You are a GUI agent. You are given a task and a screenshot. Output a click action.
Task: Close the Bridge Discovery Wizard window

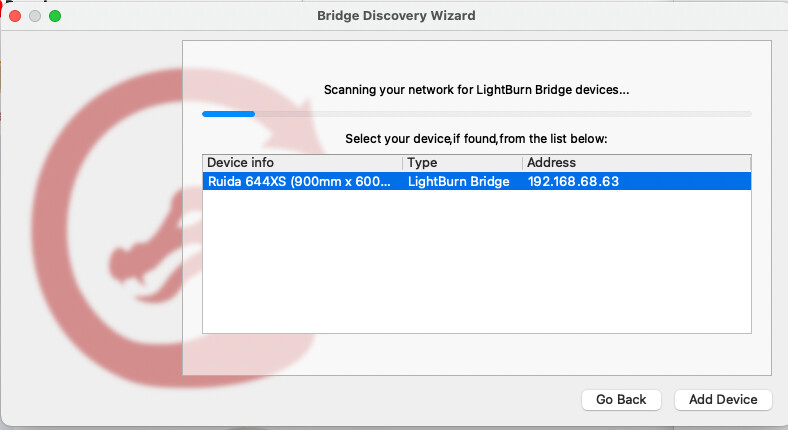coord(15,16)
